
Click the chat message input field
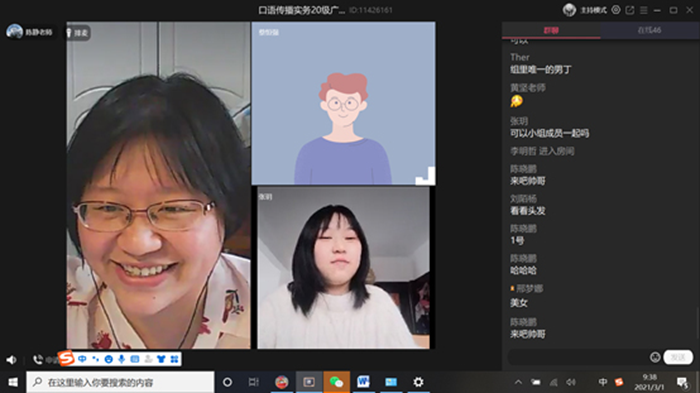[578, 357]
